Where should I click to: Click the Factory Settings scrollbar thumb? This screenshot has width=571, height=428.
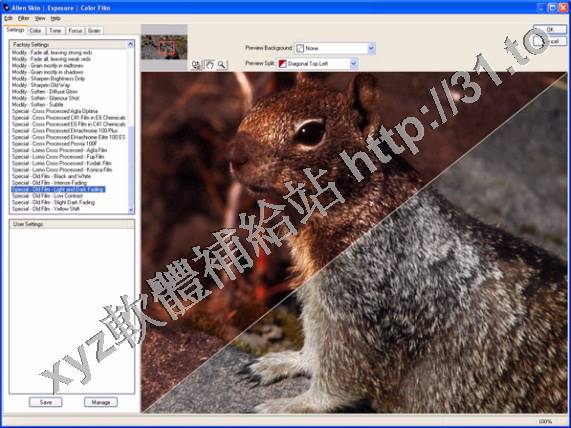point(131,166)
